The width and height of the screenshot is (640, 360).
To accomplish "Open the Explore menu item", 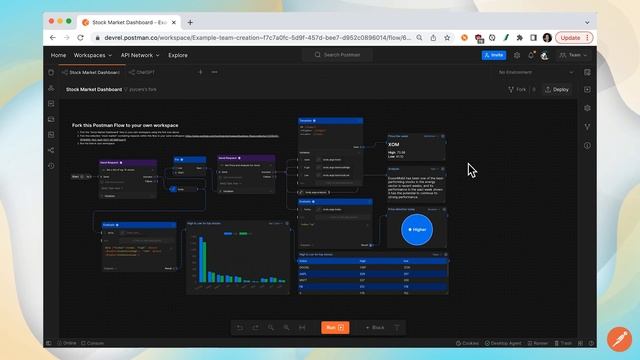I will click(x=178, y=55).
